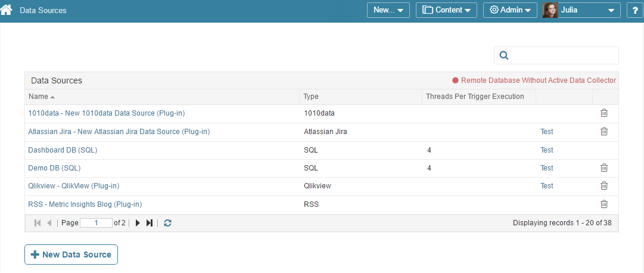Test the Qlikview connection

pyautogui.click(x=547, y=186)
